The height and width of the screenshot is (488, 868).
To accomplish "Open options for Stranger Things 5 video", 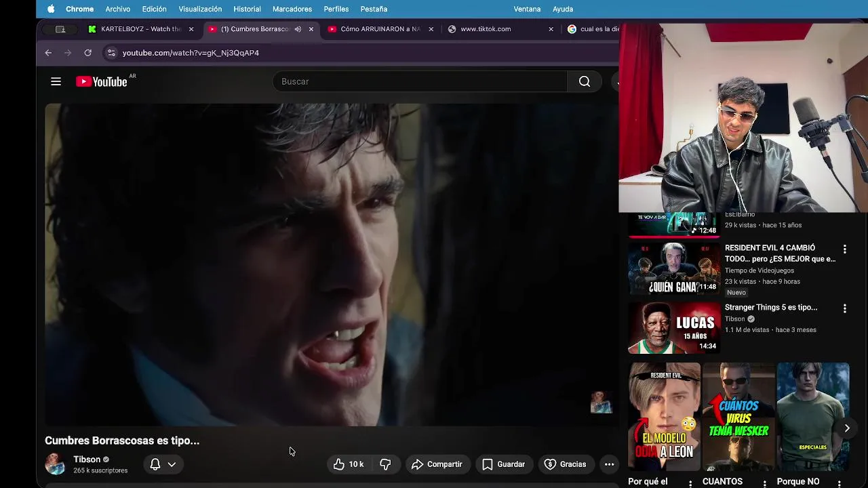I will click(844, 308).
